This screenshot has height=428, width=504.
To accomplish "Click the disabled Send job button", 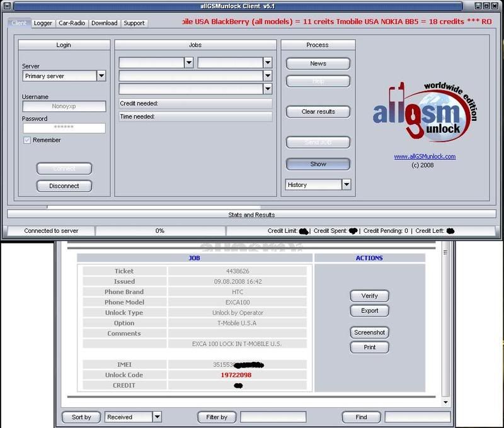I will pos(318,142).
